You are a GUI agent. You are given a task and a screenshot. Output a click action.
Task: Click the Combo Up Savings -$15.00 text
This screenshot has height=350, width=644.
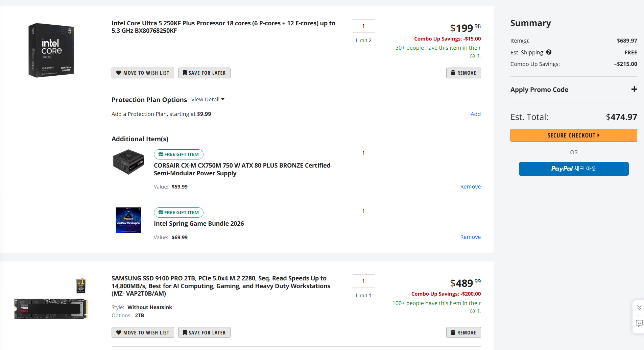point(447,39)
